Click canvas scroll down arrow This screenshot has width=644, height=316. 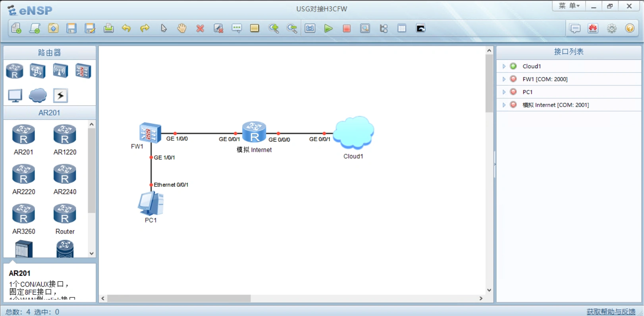[489, 290]
